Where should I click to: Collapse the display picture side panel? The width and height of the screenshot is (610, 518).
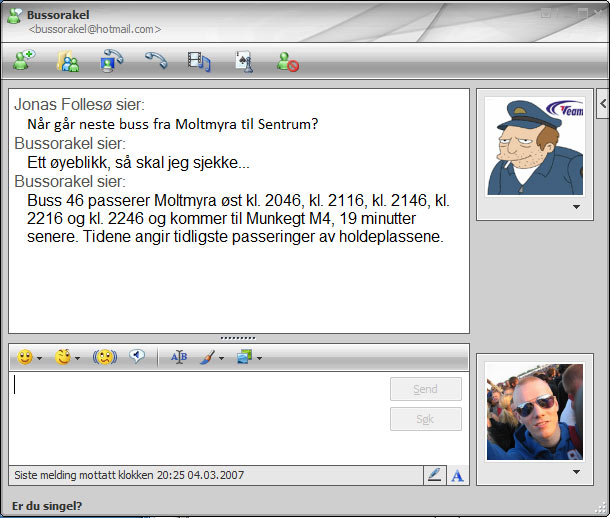[x=603, y=103]
